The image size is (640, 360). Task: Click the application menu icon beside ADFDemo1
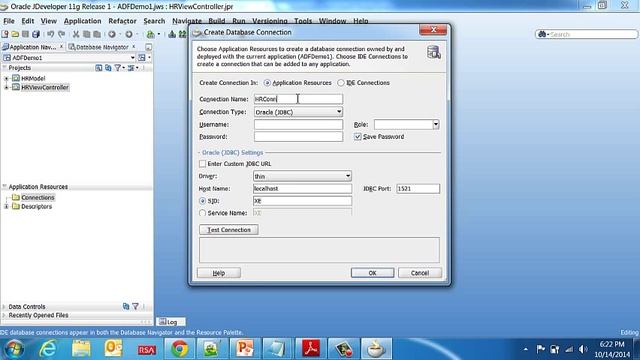[x=142, y=58]
